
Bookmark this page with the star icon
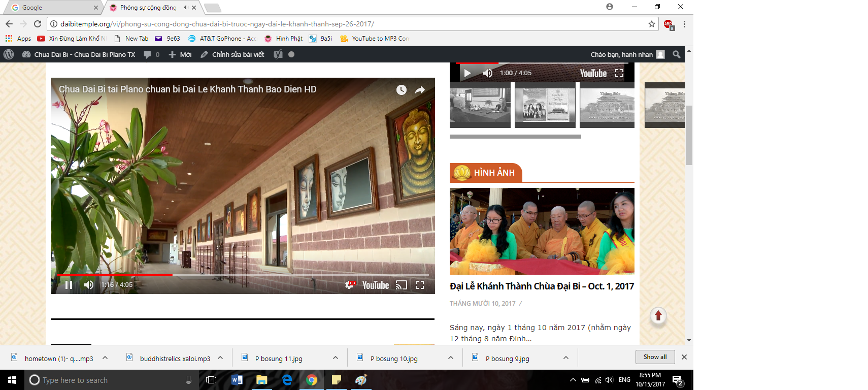pos(652,24)
